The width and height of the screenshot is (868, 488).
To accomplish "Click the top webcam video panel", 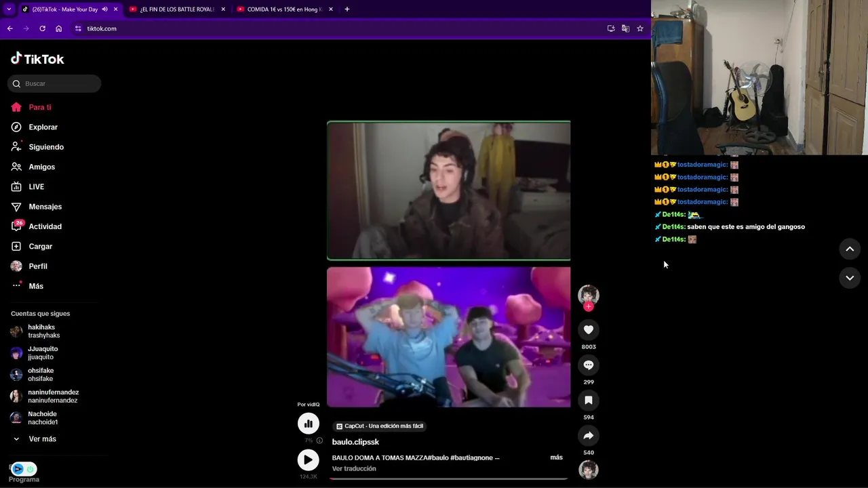I will tap(448, 190).
